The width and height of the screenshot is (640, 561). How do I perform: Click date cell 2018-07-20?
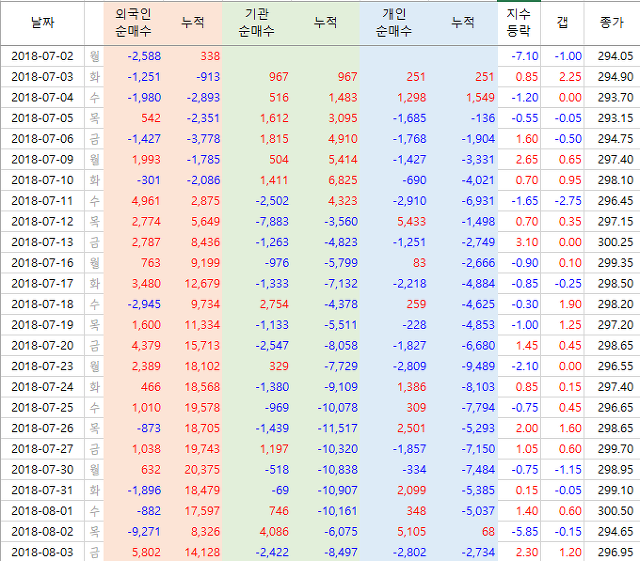42,346
